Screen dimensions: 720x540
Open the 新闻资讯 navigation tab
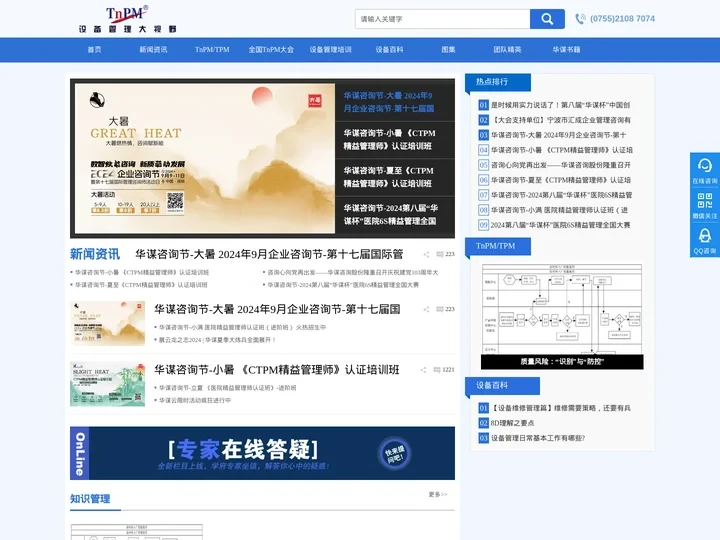point(153,50)
